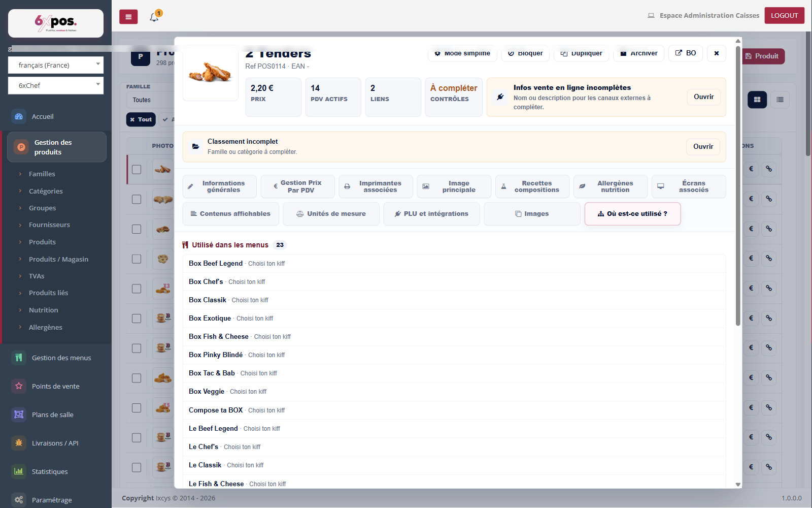
Task: Open Livraisons / API icon
Action: pos(19,443)
